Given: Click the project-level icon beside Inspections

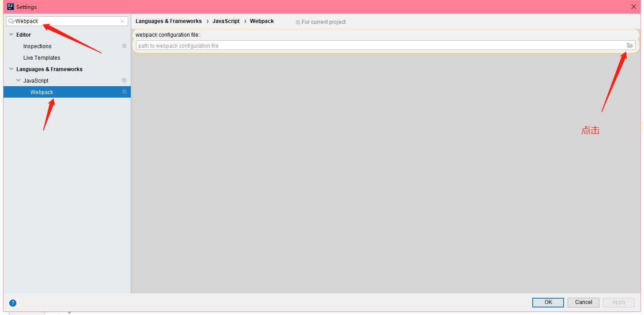Looking at the screenshot, I should [x=124, y=46].
